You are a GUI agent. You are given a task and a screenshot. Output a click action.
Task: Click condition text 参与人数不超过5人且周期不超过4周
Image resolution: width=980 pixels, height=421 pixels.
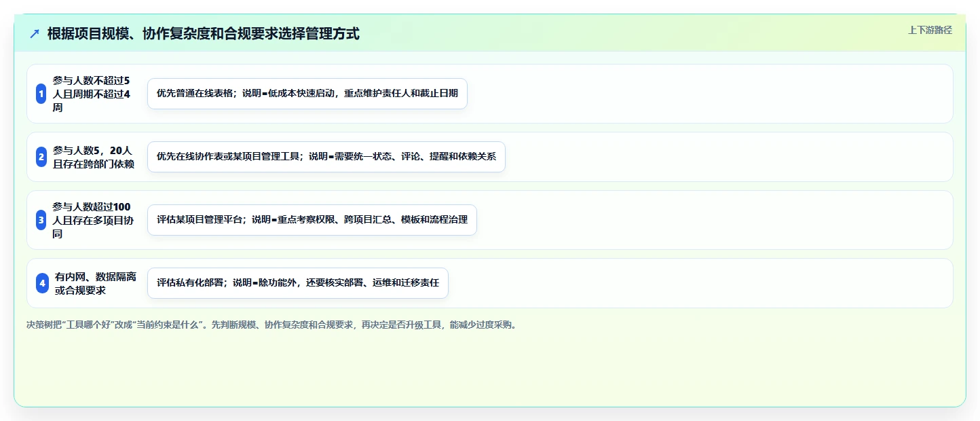92,94
